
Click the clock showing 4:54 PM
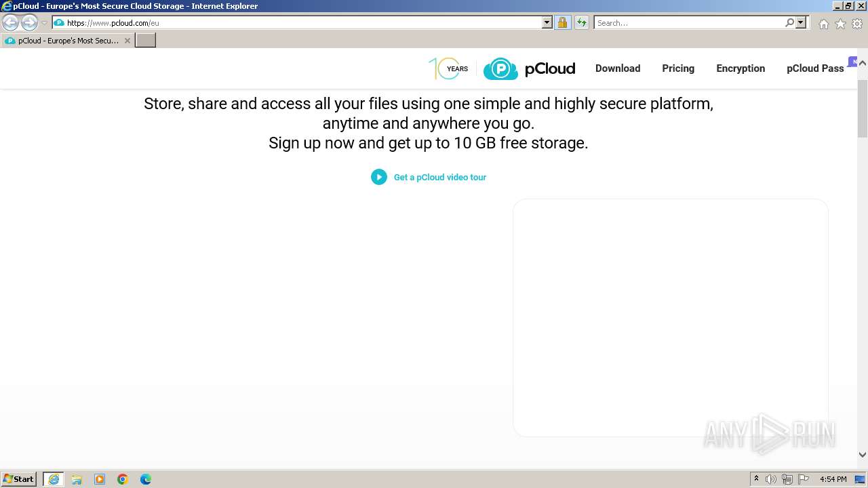833,479
